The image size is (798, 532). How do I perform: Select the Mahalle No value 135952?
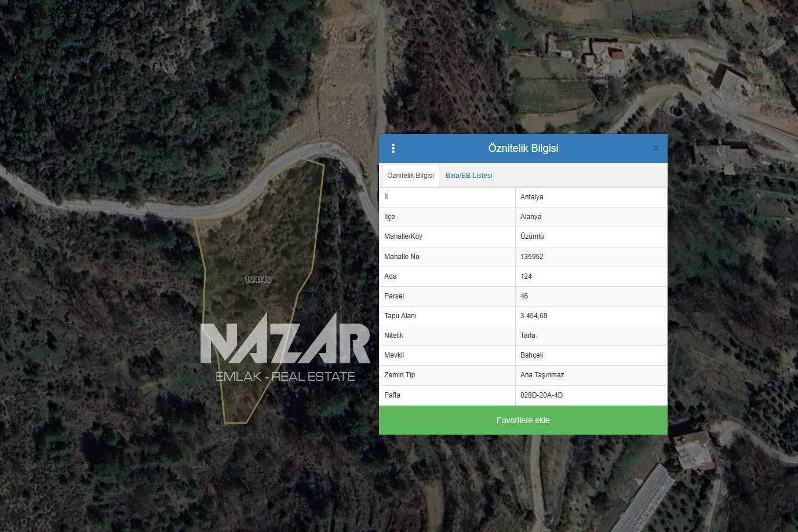pos(531,257)
